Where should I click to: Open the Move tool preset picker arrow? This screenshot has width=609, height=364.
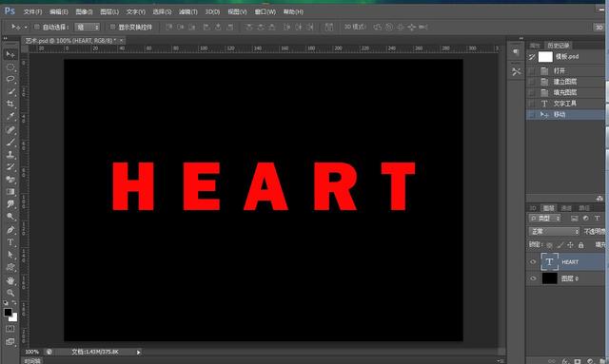[x=26, y=28]
